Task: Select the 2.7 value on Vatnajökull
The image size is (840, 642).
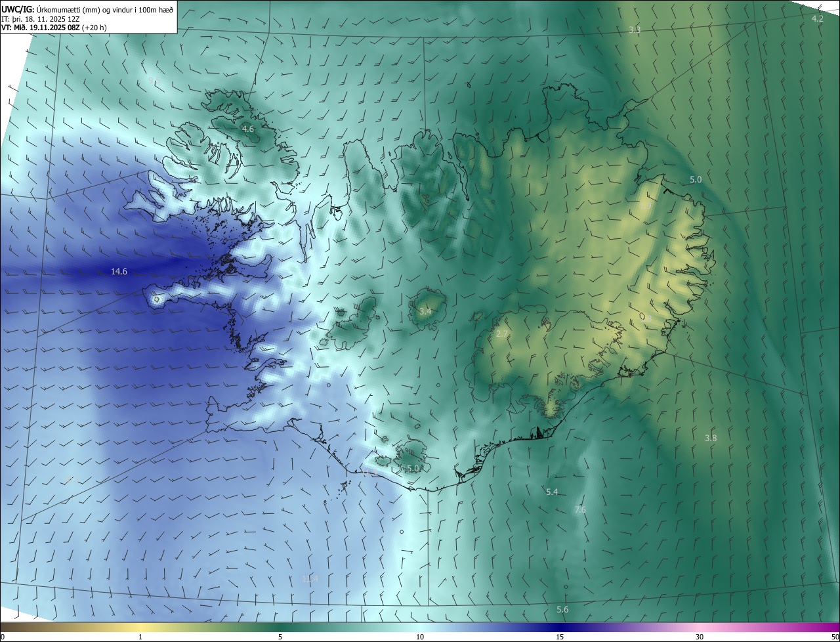Action: [x=502, y=334]
